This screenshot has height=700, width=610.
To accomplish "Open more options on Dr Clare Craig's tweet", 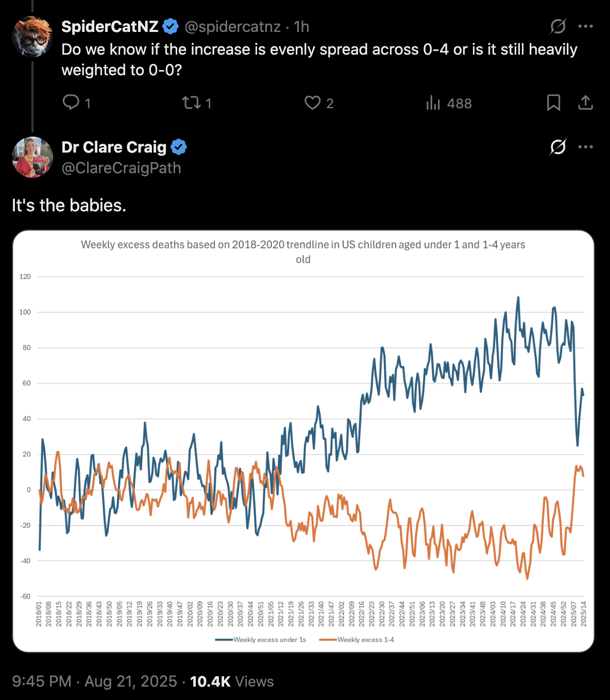I will coord(586,147).
